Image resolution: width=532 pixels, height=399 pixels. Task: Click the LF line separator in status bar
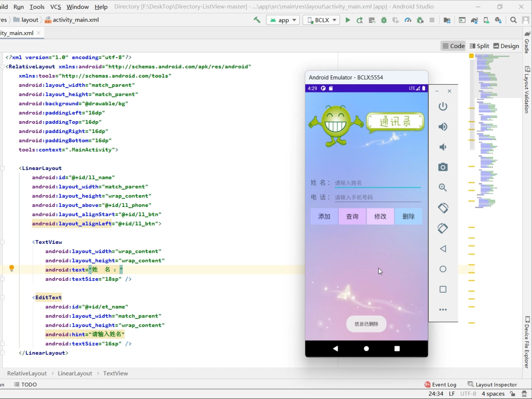(452, 394)
